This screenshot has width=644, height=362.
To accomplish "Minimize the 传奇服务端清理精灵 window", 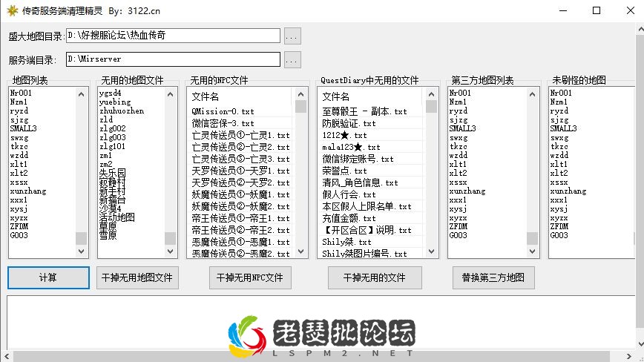I will point(563,10).
